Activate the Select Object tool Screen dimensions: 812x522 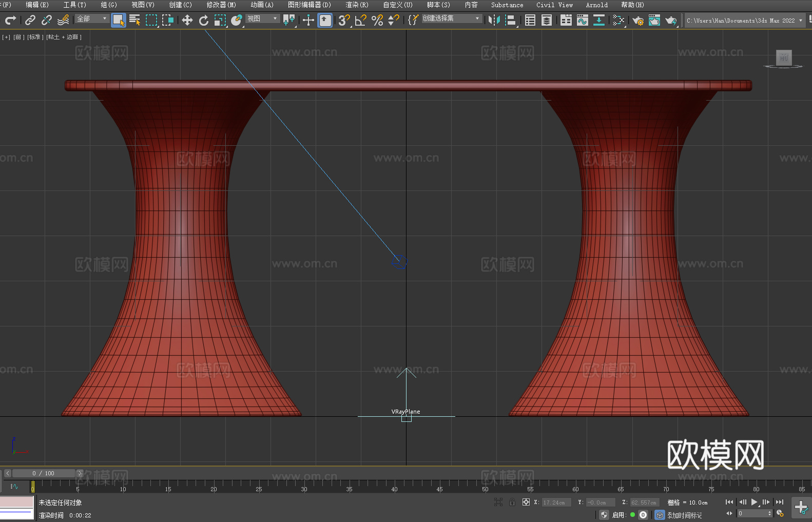point(119,20)
